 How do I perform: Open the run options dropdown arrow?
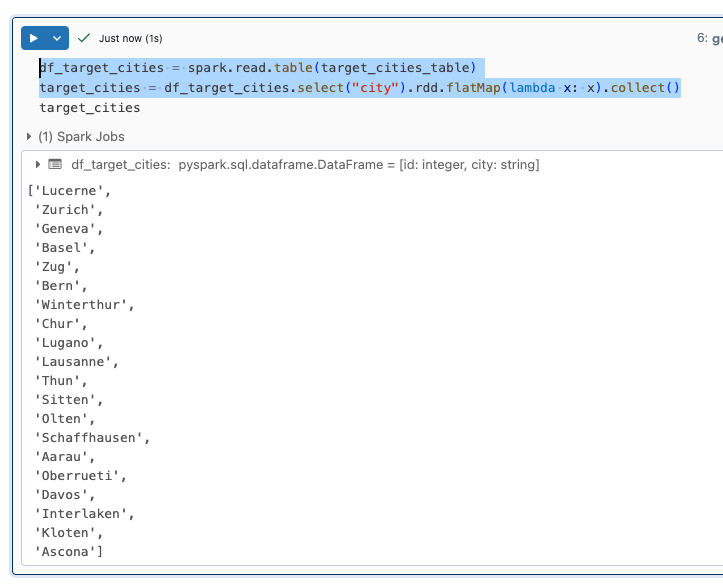58,38
